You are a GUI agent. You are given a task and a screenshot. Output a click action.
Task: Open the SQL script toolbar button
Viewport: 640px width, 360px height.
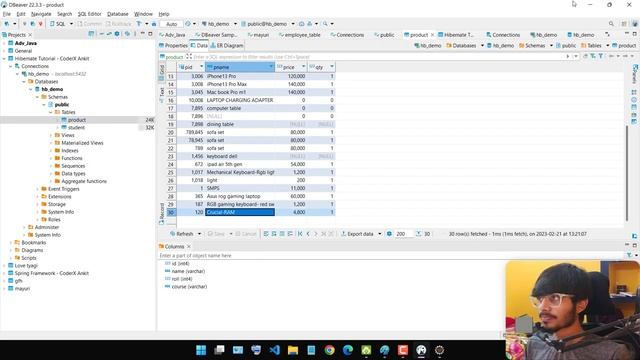click(58, 24)
